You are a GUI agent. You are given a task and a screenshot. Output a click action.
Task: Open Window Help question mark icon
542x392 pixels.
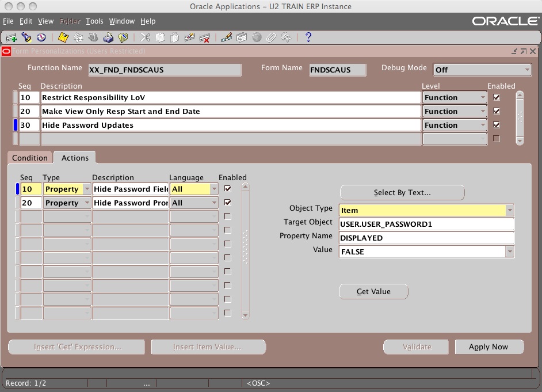point(308,37)
